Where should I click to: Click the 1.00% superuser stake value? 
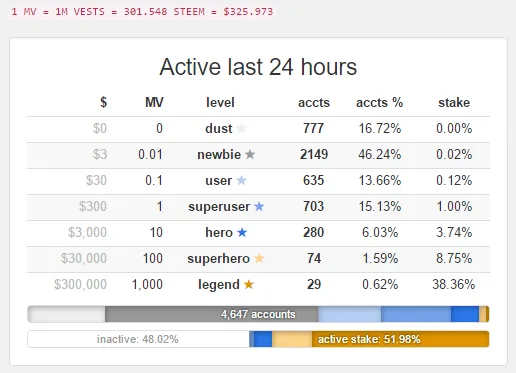[454, 206]
